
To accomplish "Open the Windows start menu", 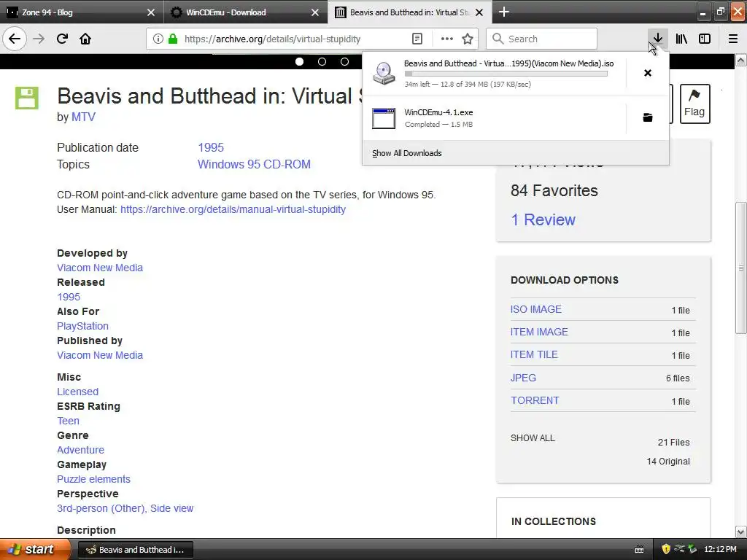I will 34,549.
